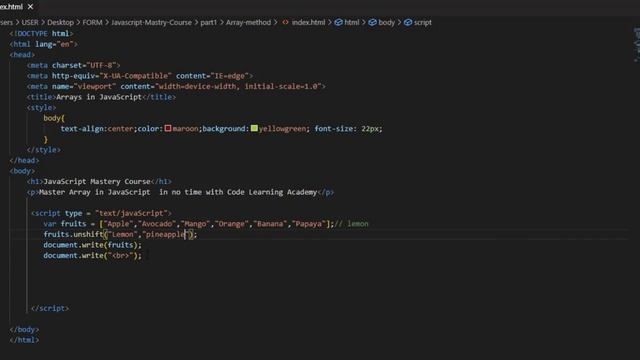
Task: Click document.write(fruits) line
Action: 93,245
